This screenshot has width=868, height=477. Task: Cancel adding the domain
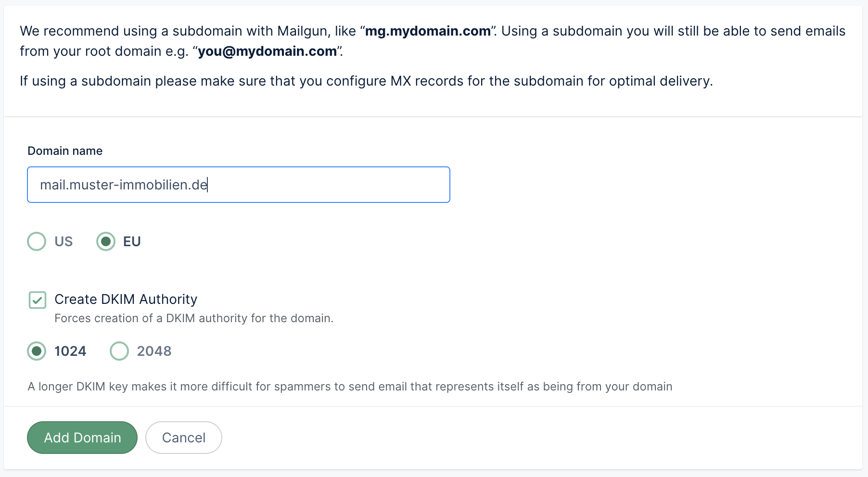pyautogui.click(x=183, y=438)
